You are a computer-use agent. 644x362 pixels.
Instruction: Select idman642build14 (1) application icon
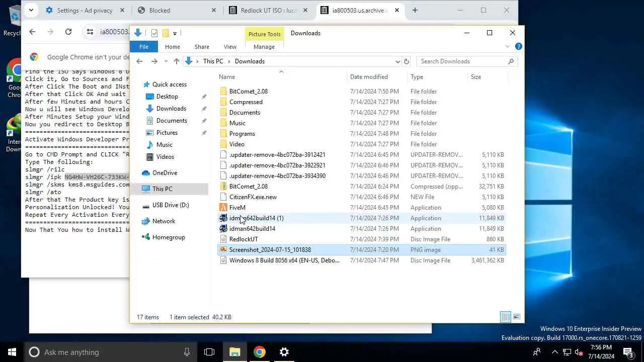[x=223, y=218]
